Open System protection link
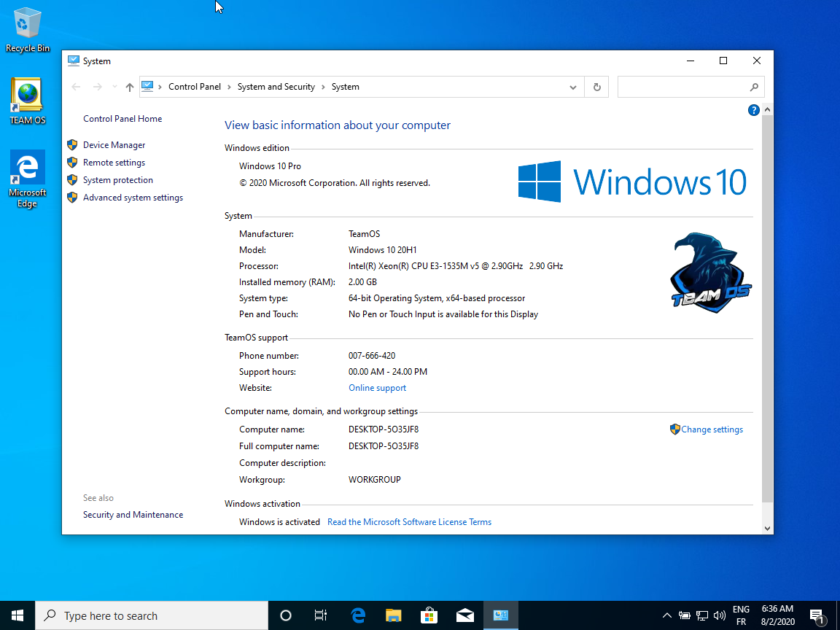The height and width of the screenshot is (630, 840). [118, 180]
